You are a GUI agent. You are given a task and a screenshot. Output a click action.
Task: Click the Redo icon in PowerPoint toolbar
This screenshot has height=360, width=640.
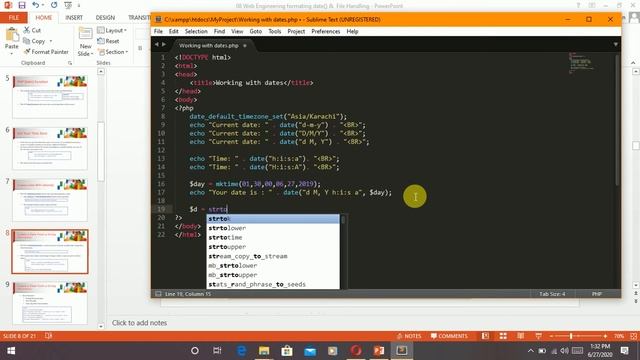pyautogui.click(x=54, y=5)
